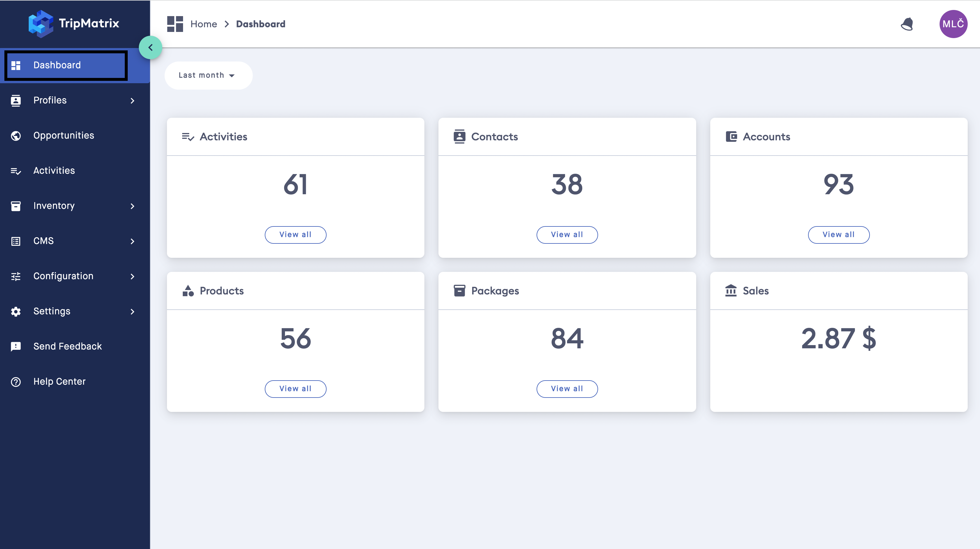
Task: Click the Configuration icon in sidebar
Action: 16,275
